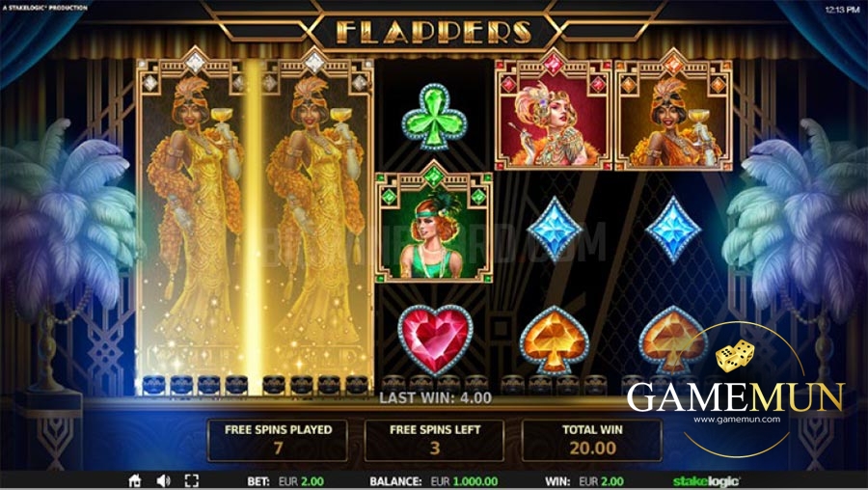Image resolution: width=868 pixels, height=490 pixels.
Task: Click the Free Spins Played counter
Action: [278, 440]
